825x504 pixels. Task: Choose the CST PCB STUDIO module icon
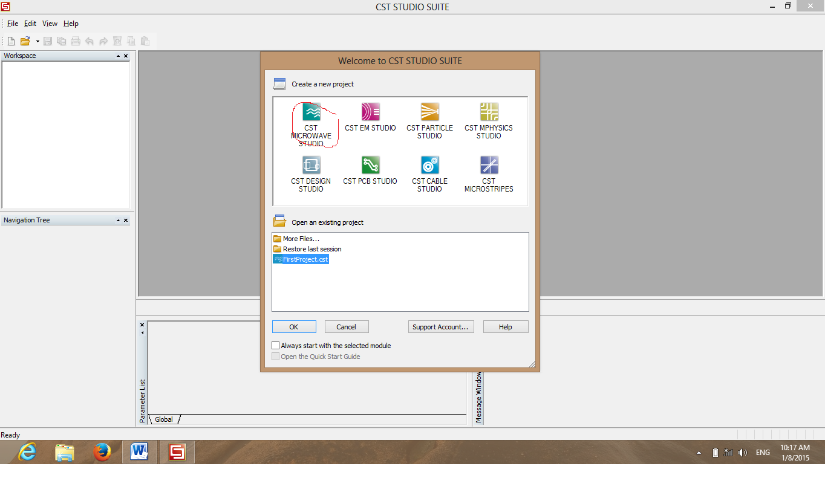370,165
